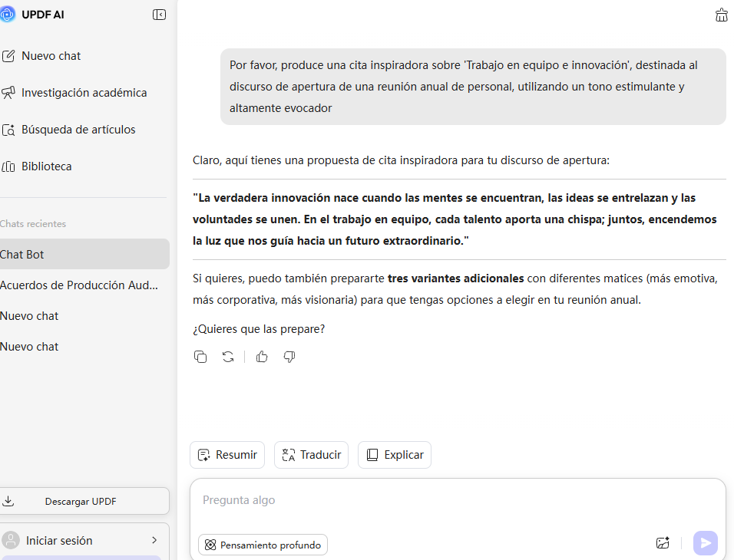The height and width of the screenshot is (560, 734).
Task: Upload an image with the image icon
Action: tap(663, 542)
